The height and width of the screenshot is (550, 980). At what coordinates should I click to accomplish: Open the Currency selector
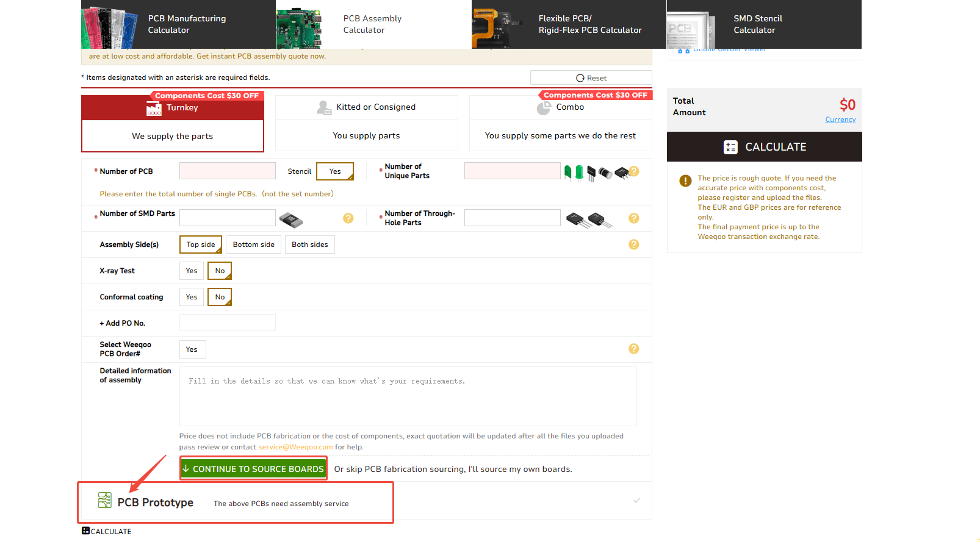840,120
